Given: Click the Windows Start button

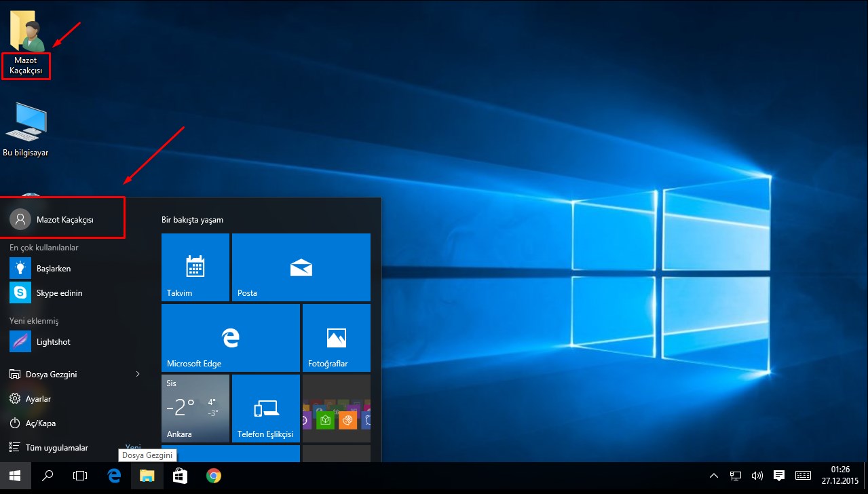Looking at the screenshot, I should [15, 476].
